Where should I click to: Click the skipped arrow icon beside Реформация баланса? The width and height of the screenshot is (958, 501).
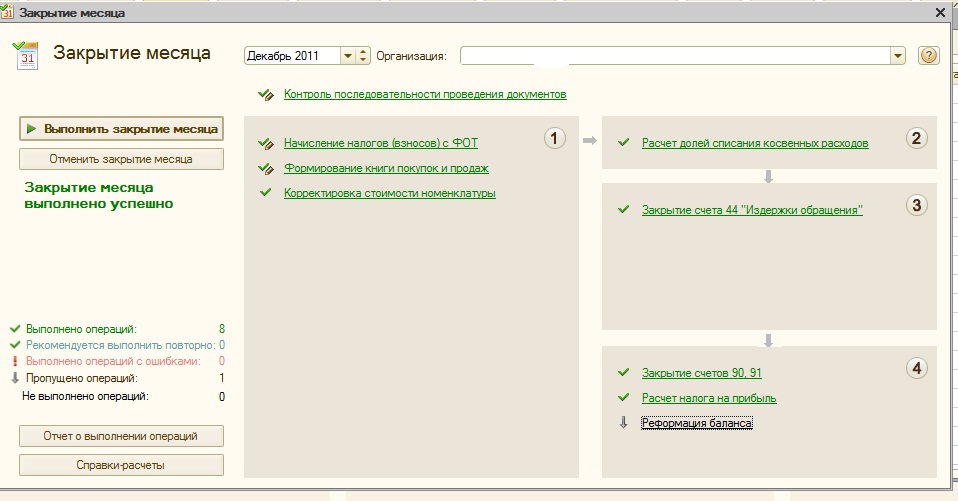click(624, 423)
